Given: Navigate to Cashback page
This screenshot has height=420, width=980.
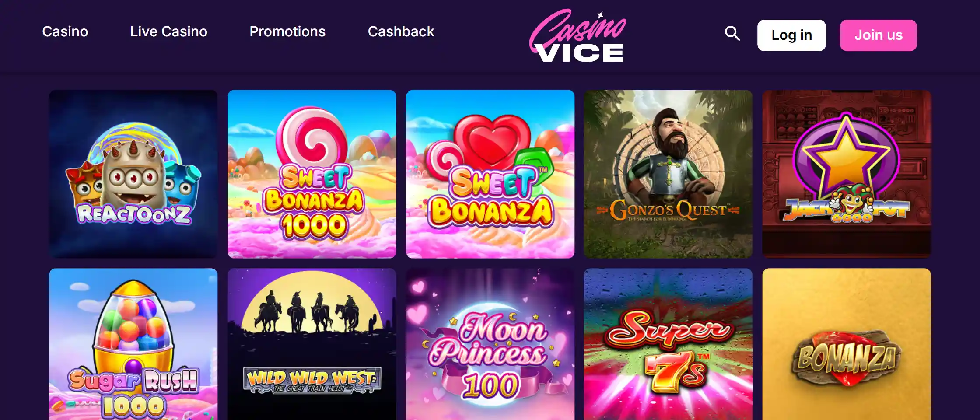Looking at the screenshot, I should point(401,31).
